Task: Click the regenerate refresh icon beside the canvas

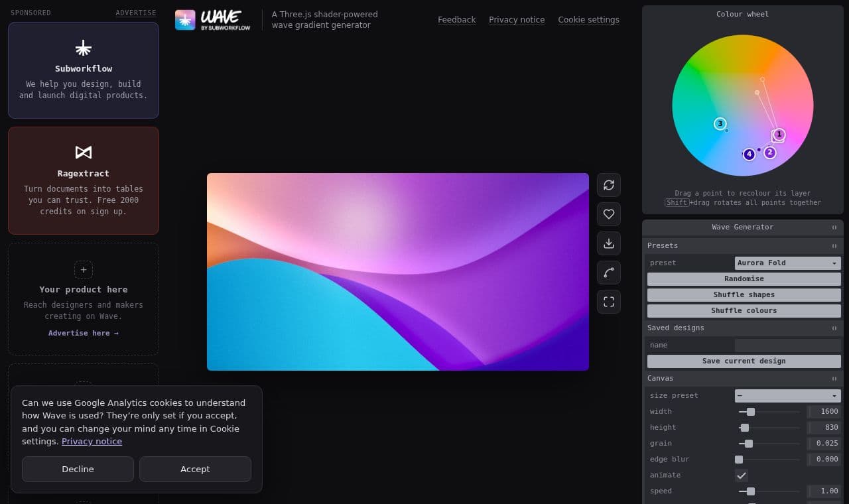Action: click(609, 185)
